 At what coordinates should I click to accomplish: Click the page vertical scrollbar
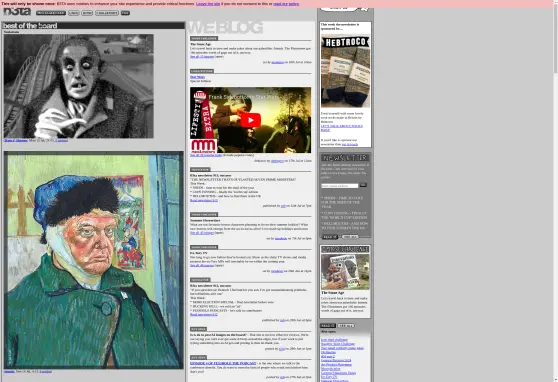(x=556, y=191)
